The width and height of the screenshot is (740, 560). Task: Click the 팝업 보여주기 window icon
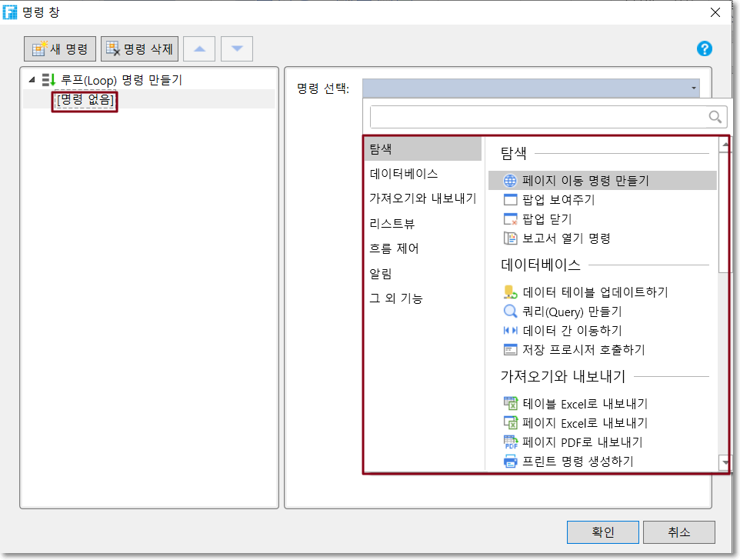coord(510,200)
